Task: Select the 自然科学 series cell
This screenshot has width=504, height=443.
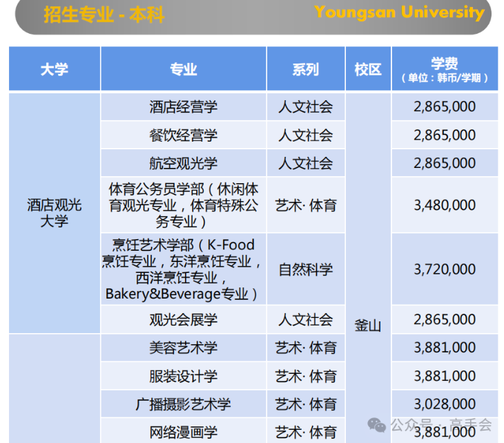Action: pos(305,269)
